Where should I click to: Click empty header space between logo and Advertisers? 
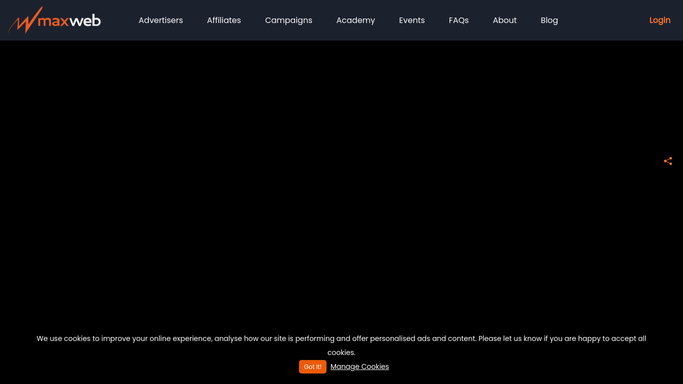[120, 20]
